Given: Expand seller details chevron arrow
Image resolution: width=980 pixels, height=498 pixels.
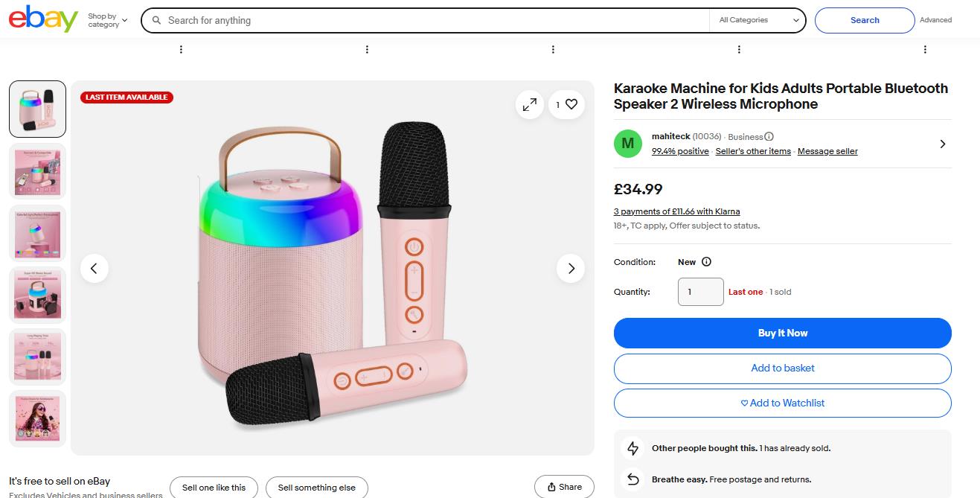Looking at the screenshot, I should click(943, 144).
